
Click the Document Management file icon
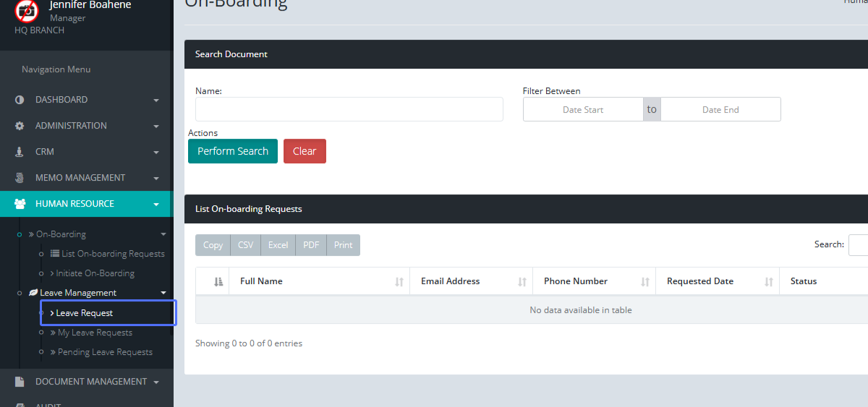(x=20, y=382)
